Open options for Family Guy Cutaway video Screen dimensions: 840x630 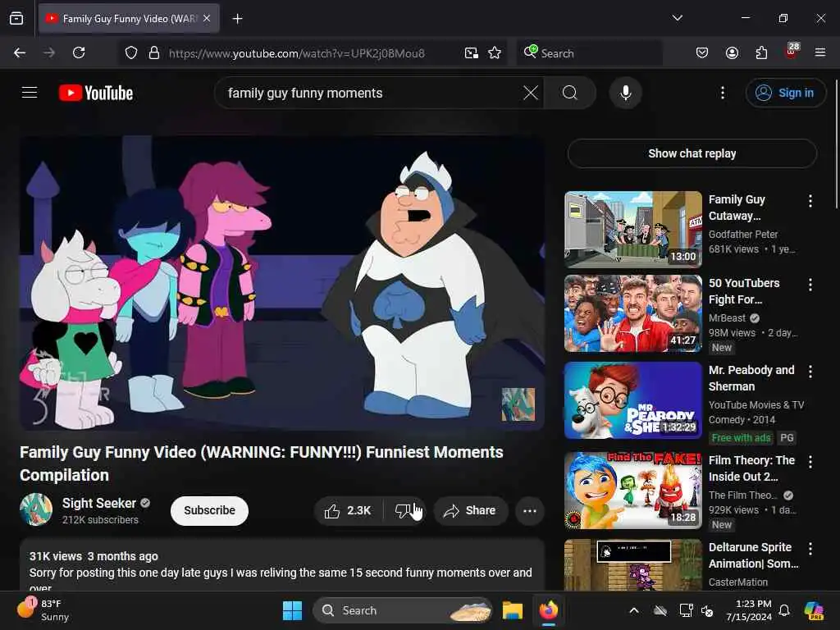(x=810, y=201)
